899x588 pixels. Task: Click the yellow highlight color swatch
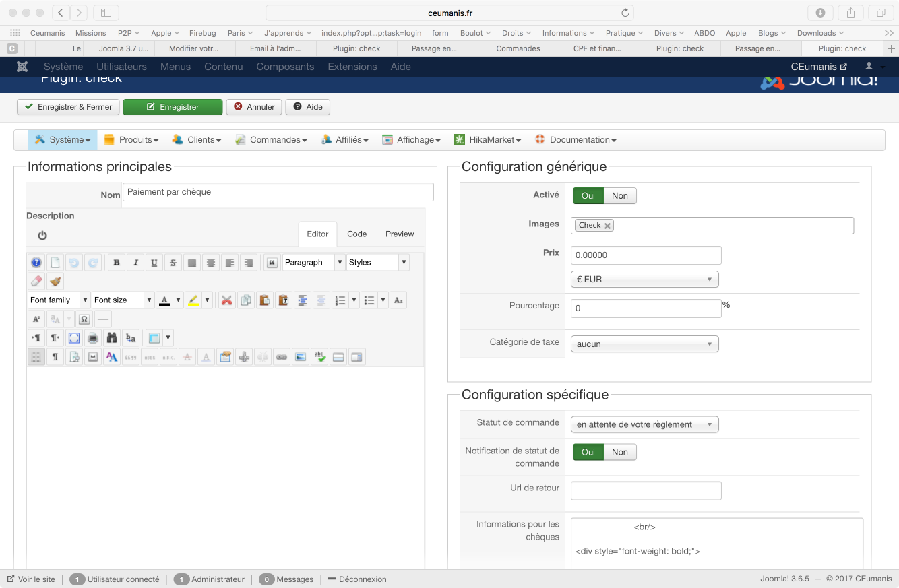pos(193,300)
